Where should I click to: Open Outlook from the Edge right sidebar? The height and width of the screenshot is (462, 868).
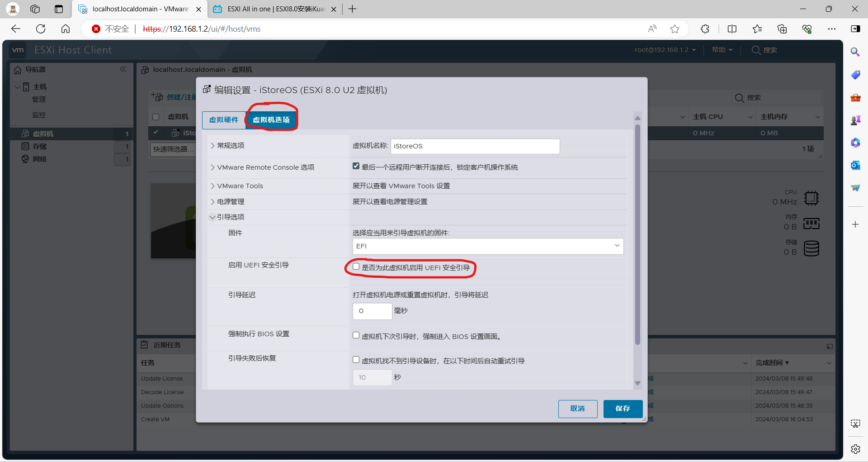pos(855,165)
